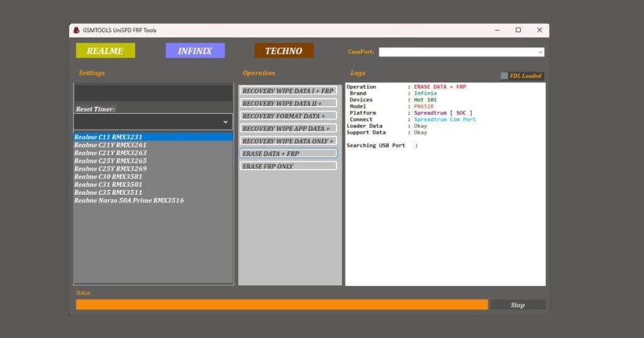
Task: Select Realme C35 RMX3511
Action: [x=153, y=192]
